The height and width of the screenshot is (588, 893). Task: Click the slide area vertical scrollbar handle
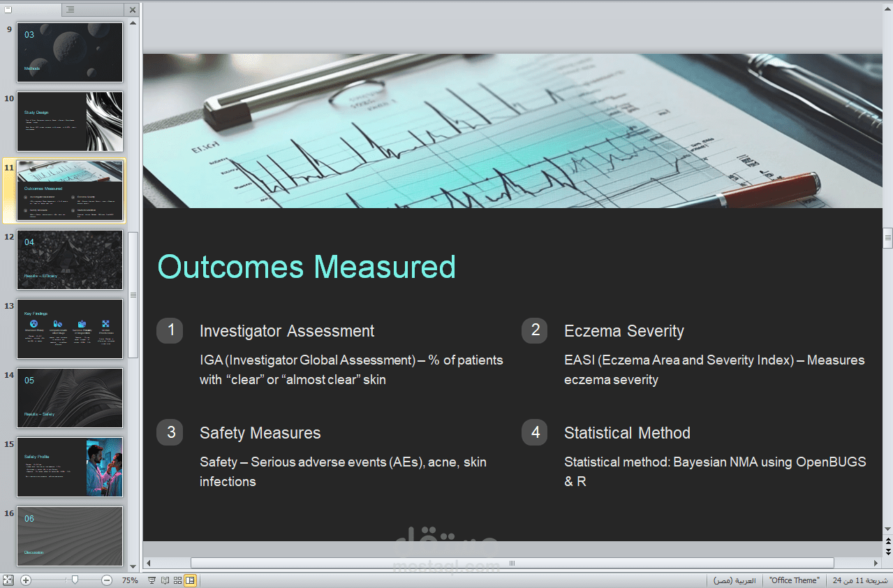(x=887, y=237)
